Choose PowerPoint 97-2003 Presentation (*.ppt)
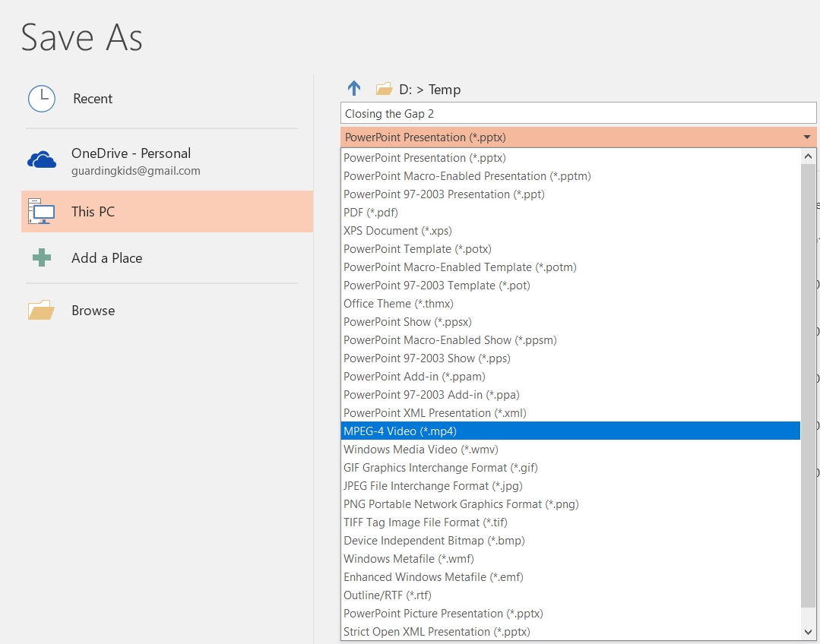The image size is (820, 644). (x=571, y=194)
